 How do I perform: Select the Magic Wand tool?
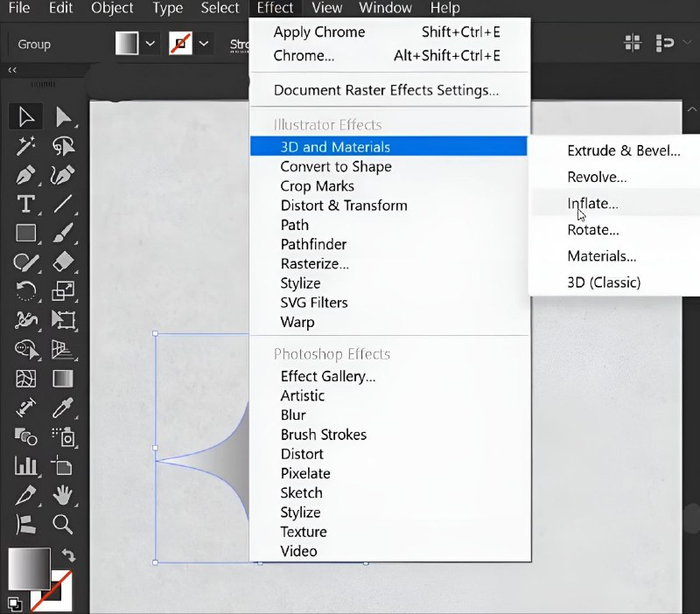click(26, 145)
